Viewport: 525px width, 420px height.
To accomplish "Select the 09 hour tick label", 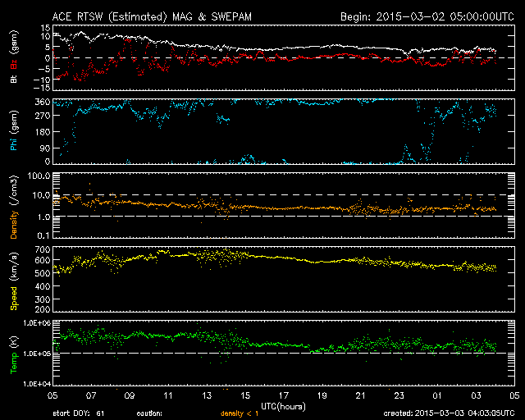I will coord(129,395).
